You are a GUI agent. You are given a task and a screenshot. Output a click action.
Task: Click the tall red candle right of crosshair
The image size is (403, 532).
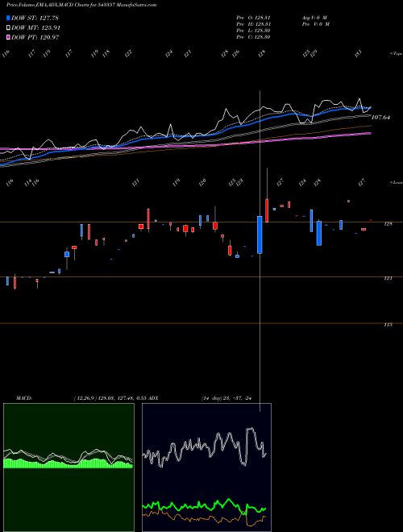click(267, 210)
